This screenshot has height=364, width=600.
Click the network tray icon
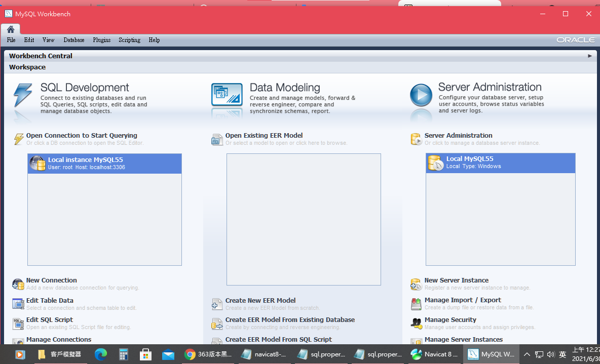(x=539, y=354)
